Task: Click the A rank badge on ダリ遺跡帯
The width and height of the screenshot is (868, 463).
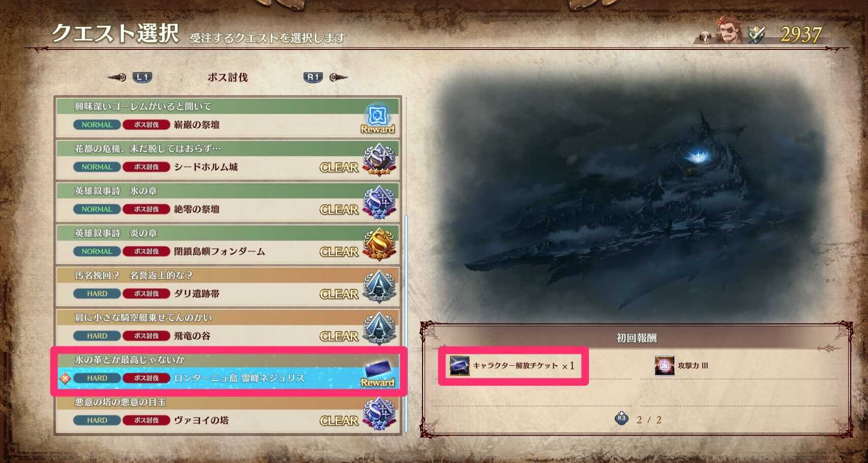Action: coord(379,286)
